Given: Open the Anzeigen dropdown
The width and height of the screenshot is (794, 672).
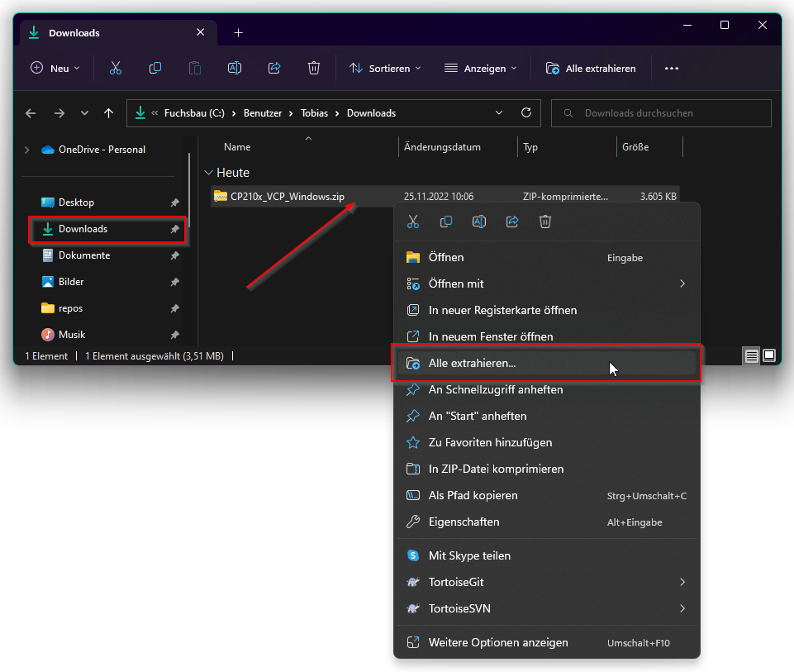Looking at the screenshot, I should pos(480,69).
